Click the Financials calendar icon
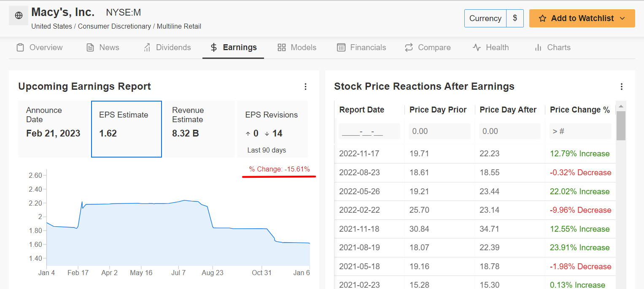Image resolution: width=644 pixels, height=289 pixels. coord(341,48)
